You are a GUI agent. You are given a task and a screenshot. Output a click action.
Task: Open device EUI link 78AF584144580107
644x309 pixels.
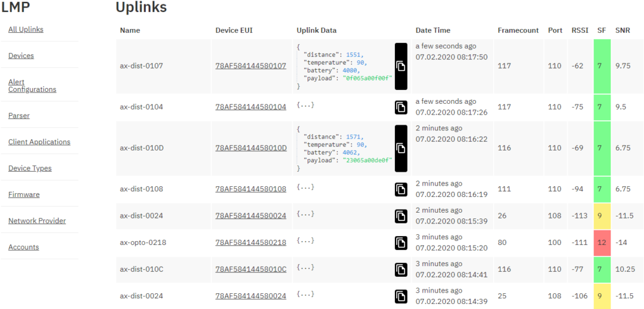[x=250, y=65]
